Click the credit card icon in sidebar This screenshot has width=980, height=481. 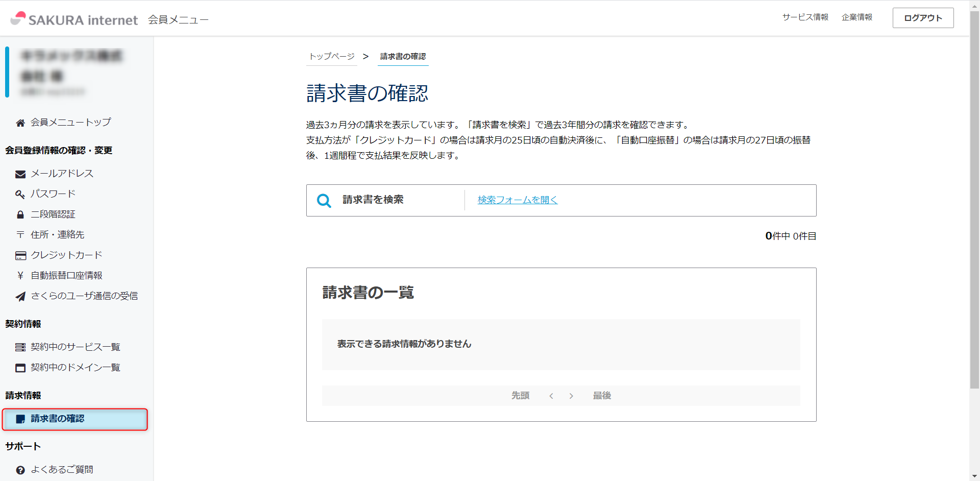point(20,256)
